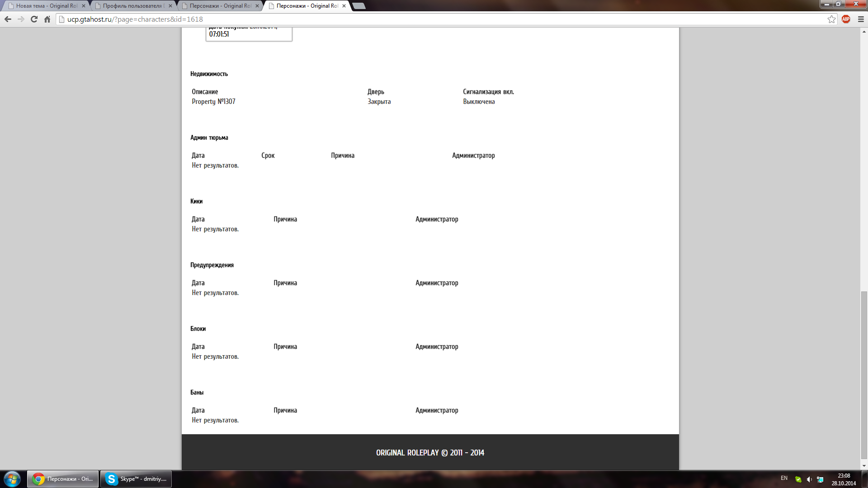Click the purchase time '07:01:51' box
868x488 pixels.
coord(219,34)
